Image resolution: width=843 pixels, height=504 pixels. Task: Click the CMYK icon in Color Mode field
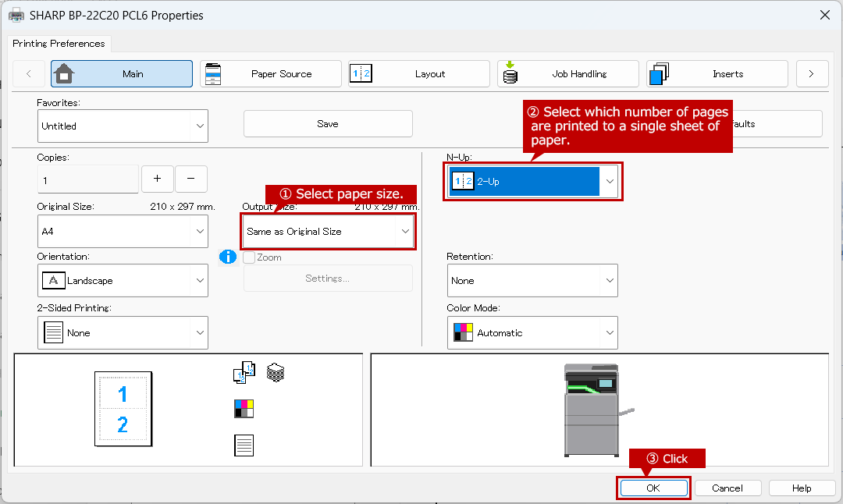coord(463,332)
